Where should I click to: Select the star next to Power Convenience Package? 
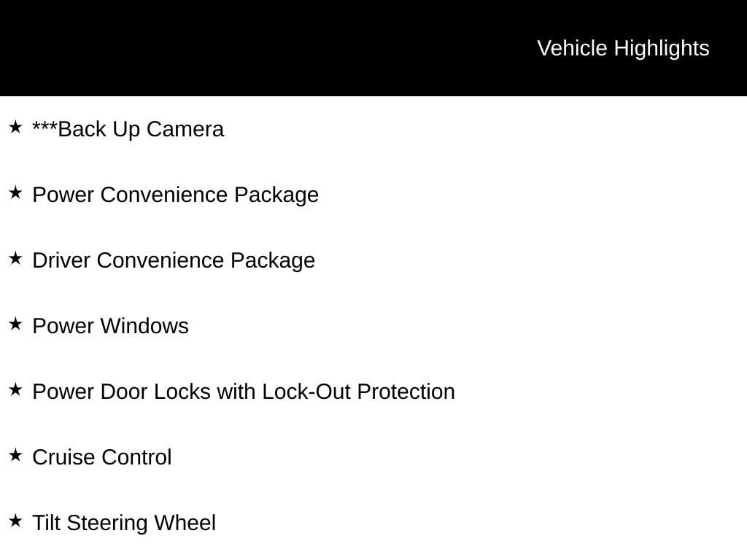pyautogui.click(x=16, y=192)
